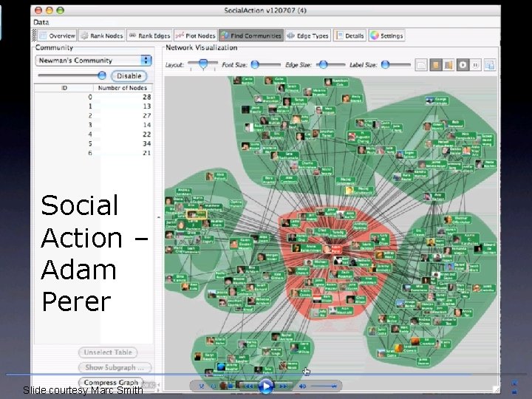The image size is (532, 399).
Task: Toggle the double panel view icon
Action: coord(449,65)
